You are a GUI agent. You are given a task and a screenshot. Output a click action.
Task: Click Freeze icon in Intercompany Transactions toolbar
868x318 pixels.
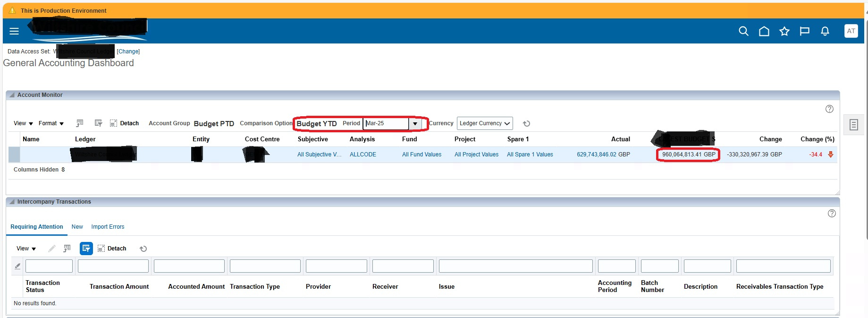(x=67, y=249)
